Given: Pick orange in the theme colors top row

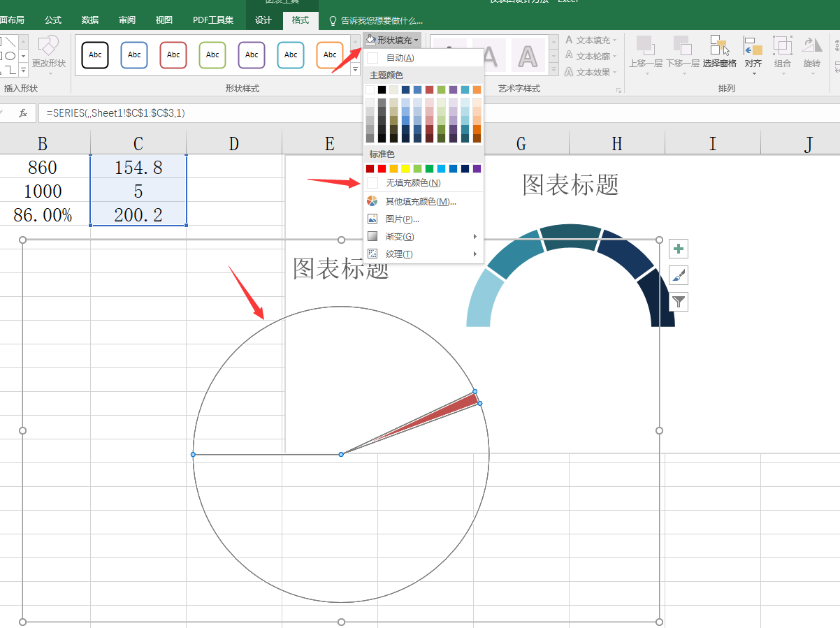Looking at the screenshot, I should click(x=477, y=89).
